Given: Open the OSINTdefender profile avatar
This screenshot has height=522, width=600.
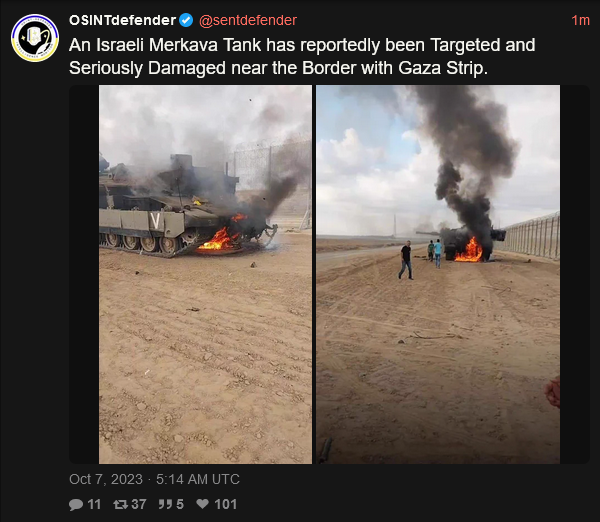Looking at the screenshot, I should [35, 38].
